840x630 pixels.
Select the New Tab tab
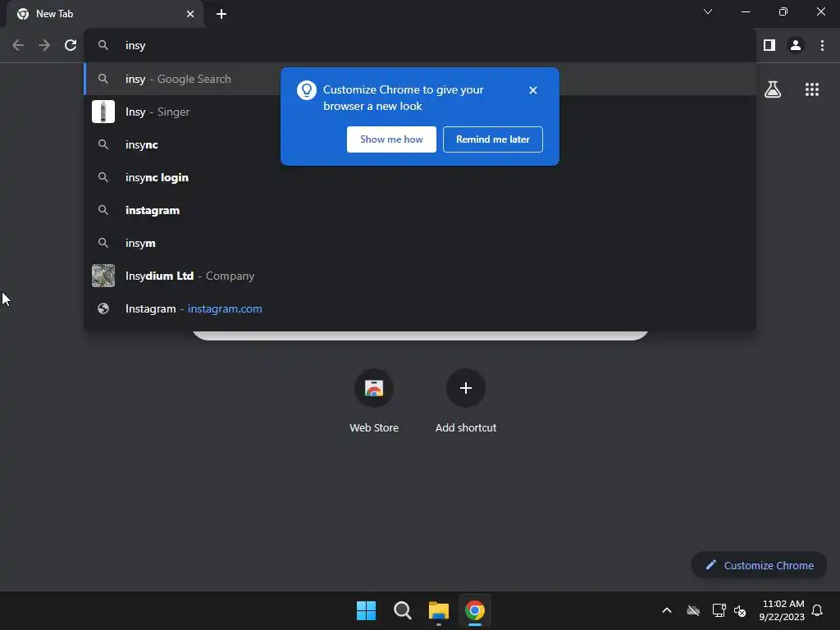coord(105,14)
